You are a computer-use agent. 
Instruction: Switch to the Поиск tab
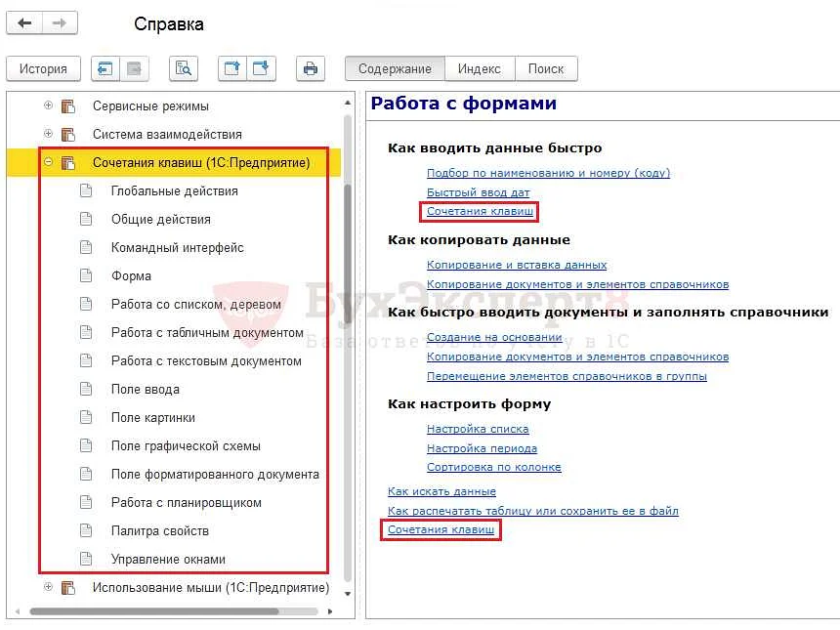(x=546, y=68)
